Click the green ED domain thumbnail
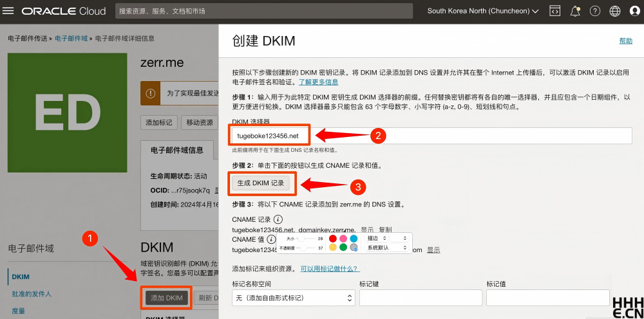 pyautogui.click(x=68, y=113)
